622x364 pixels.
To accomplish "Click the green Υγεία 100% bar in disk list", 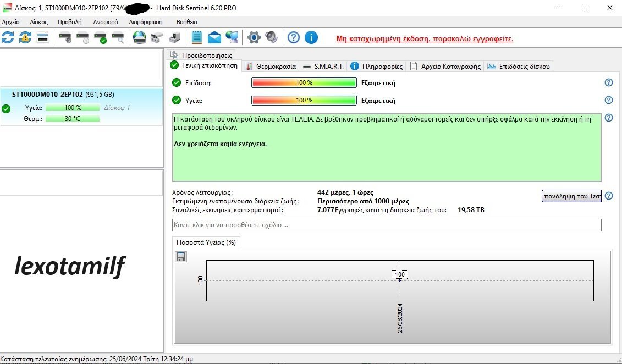I will pos(73,107).
